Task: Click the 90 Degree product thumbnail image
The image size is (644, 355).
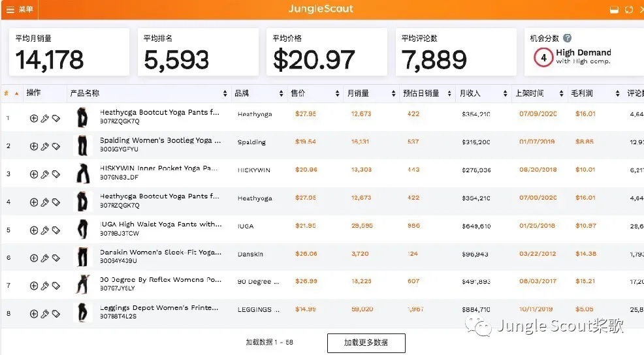Action: click(82, 285)
